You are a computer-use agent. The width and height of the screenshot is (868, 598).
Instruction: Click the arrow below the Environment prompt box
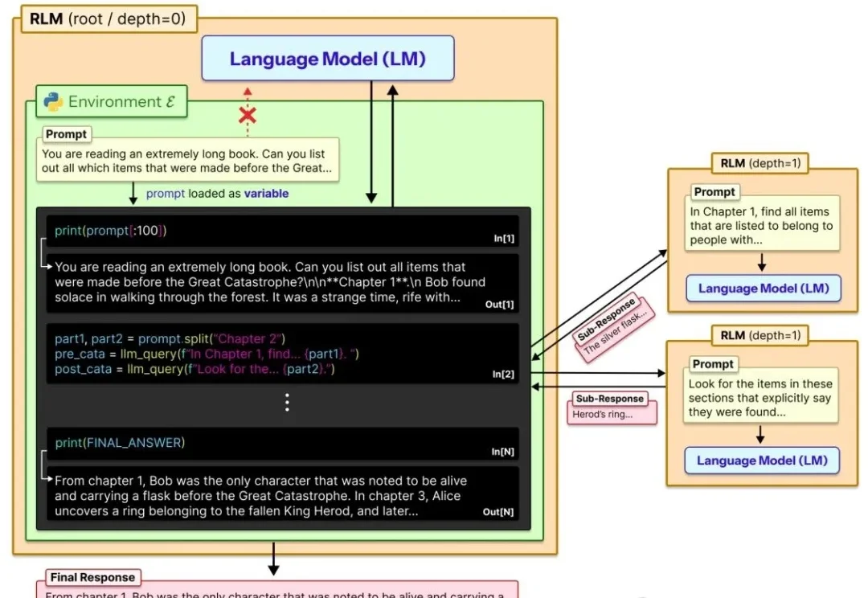(x=134, y=193)
